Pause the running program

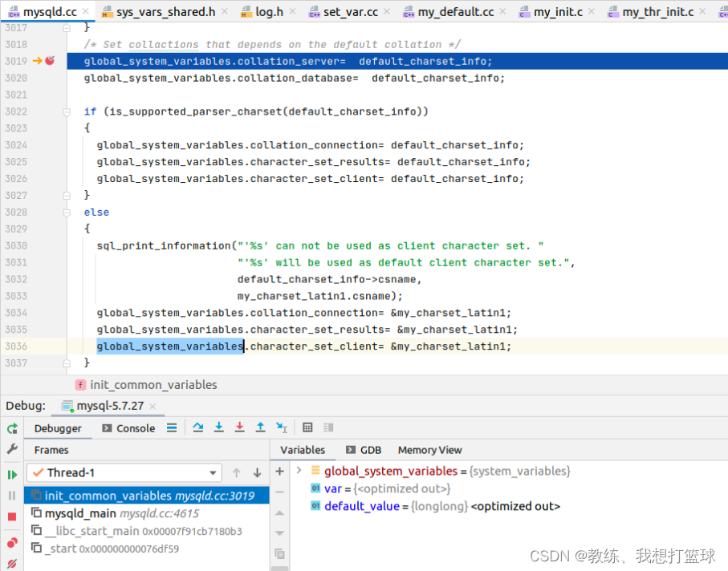[11, 495]
